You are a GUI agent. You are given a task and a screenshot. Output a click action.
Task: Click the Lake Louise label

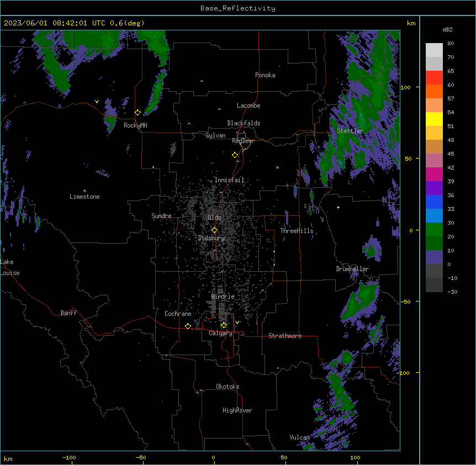click(10, 267)
